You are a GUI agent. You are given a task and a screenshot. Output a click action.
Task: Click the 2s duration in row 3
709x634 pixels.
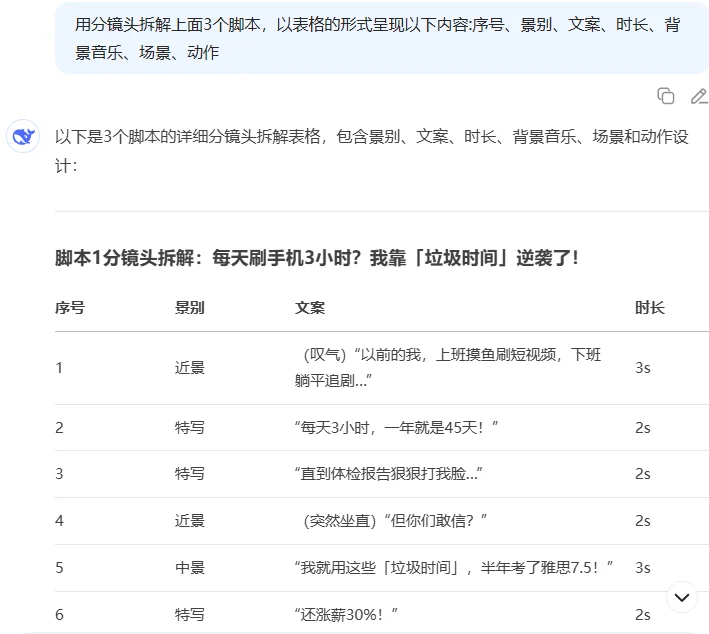tap(643, 474)
